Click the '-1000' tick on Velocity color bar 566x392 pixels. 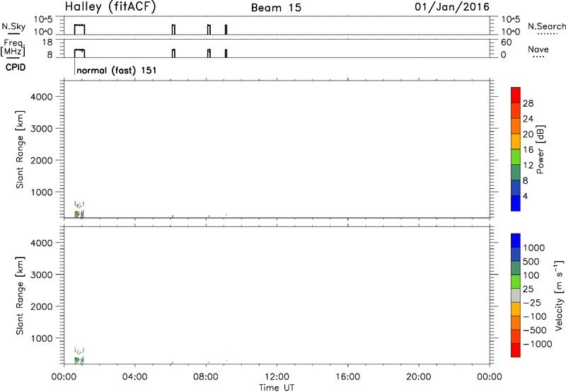538,344
